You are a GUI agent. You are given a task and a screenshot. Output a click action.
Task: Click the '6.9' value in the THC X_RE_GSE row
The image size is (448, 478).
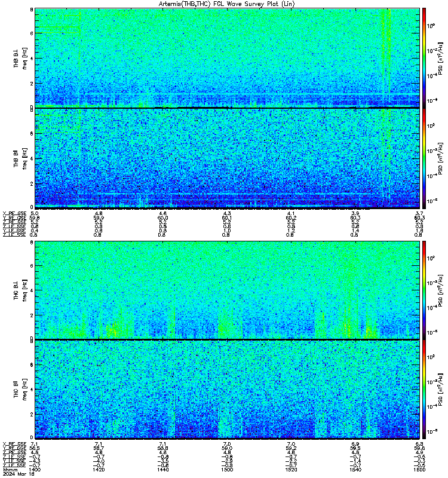point(355,444)
